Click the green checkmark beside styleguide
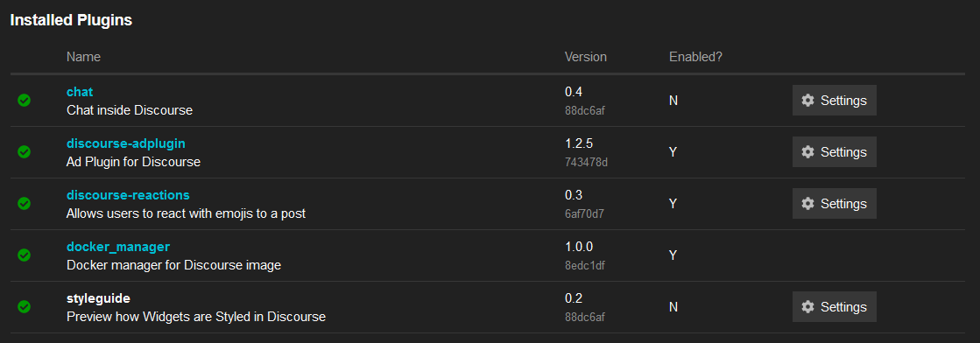This screenshot has height=343, width=980. click(x=24, y=307)
